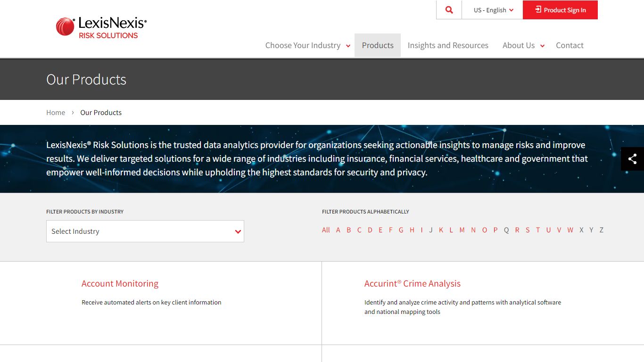Click the Filter Products by Industry label
The width and height of the screenshot is (644, 362).
tap(85, 212)
